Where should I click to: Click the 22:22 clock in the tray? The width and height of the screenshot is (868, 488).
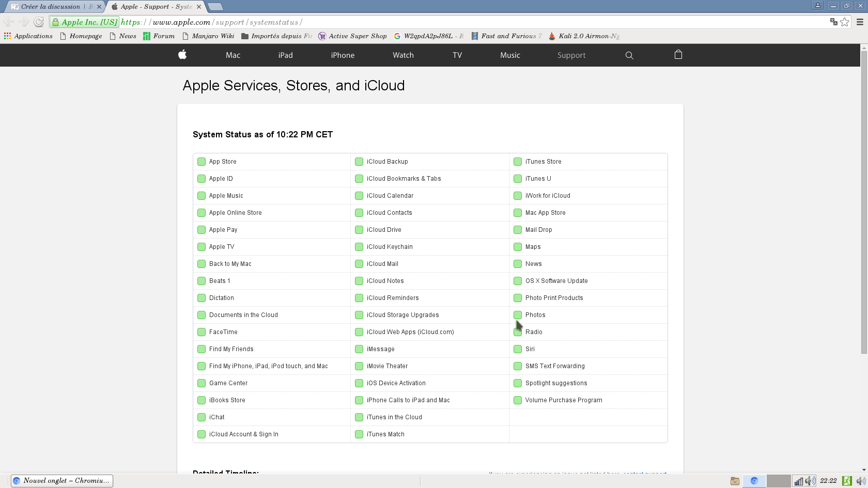click(828, 481)
